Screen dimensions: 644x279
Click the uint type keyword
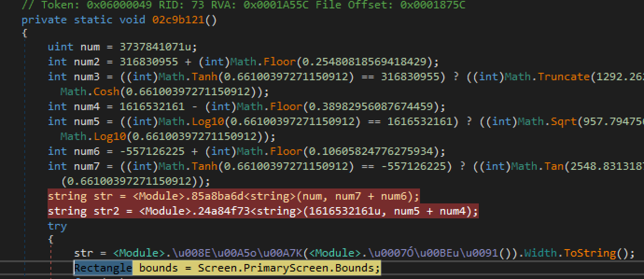(61, 47)
